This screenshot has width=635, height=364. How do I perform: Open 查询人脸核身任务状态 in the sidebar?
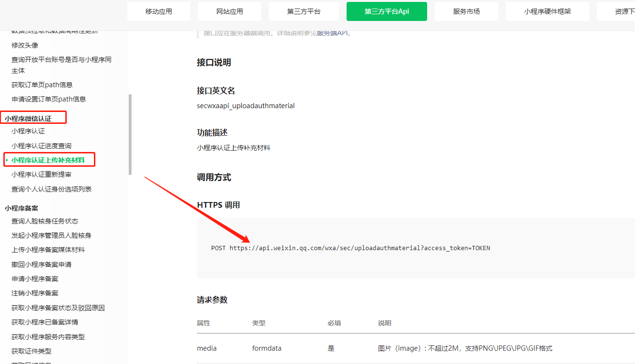(x=45, y=221)
